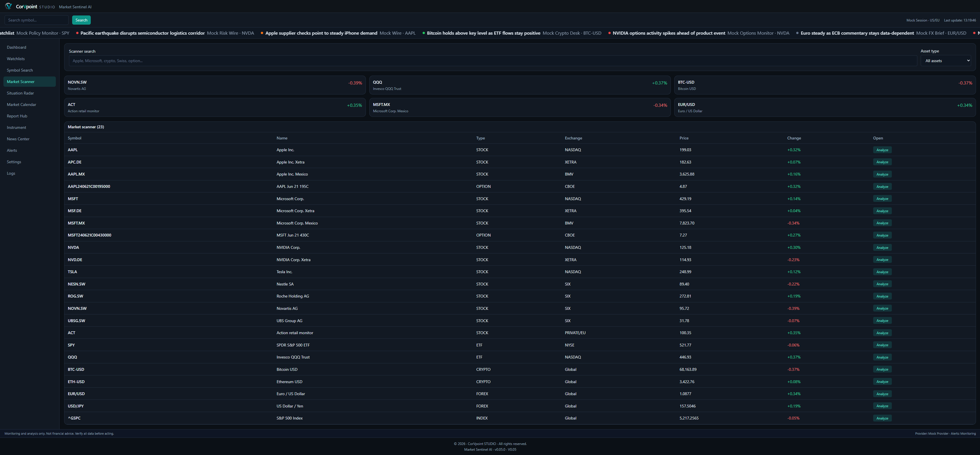
Task: Analyze BTC-USD in the scanner table
Action: click(882, 369)
